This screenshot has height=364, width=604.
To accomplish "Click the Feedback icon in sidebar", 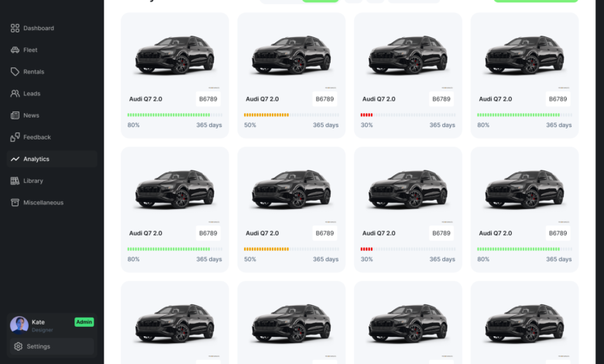I will (15, 137).
